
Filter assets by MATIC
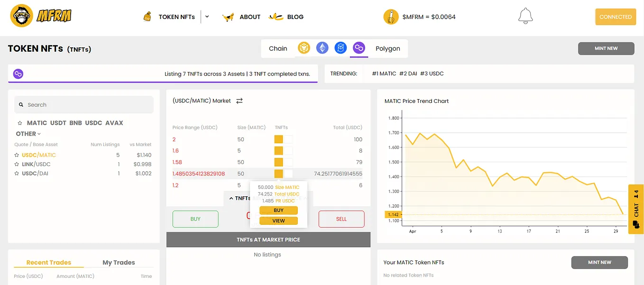[37, 123]
